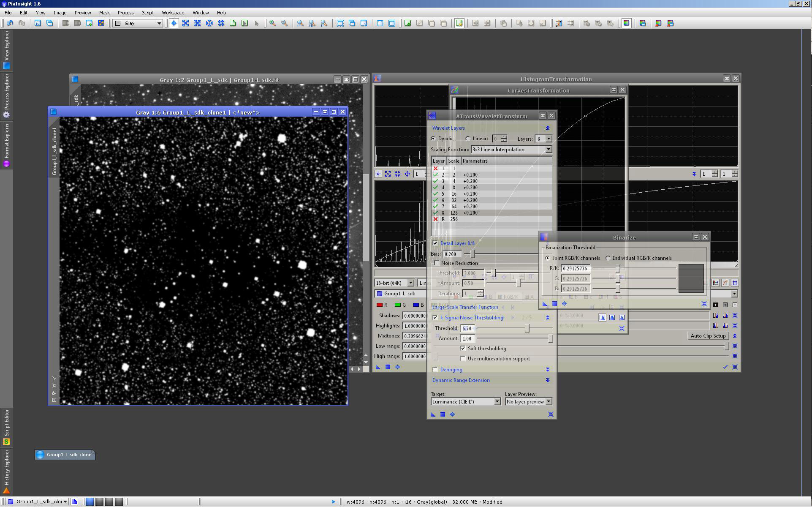The height and width of the screenshot is (507, 812).
Task: Open the Workspace menu
Action: pyautogui.click(x=173, y=13)
